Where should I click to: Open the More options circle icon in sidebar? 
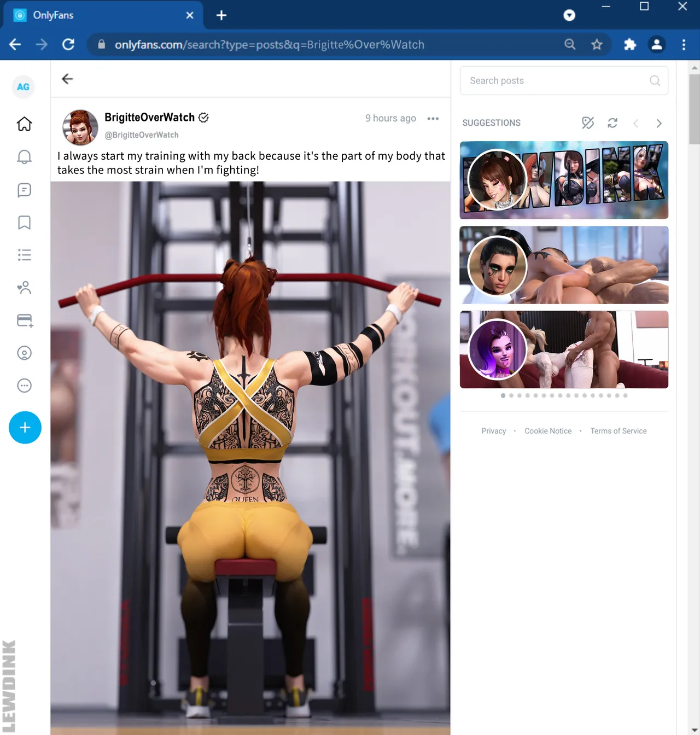(24, 386)
